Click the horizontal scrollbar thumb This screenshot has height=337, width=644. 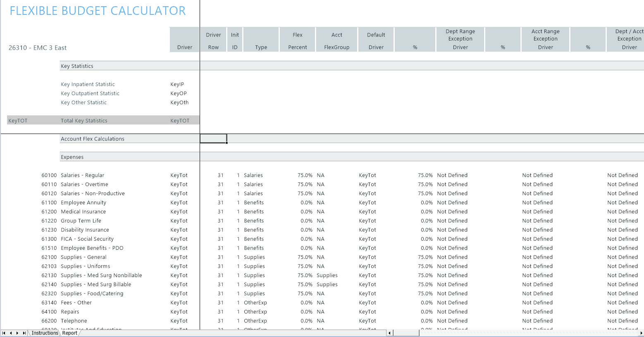click(406, 333)
